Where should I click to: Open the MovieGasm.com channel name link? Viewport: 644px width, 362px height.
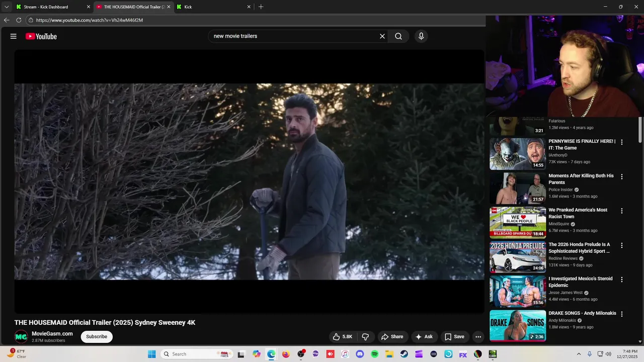52,334
